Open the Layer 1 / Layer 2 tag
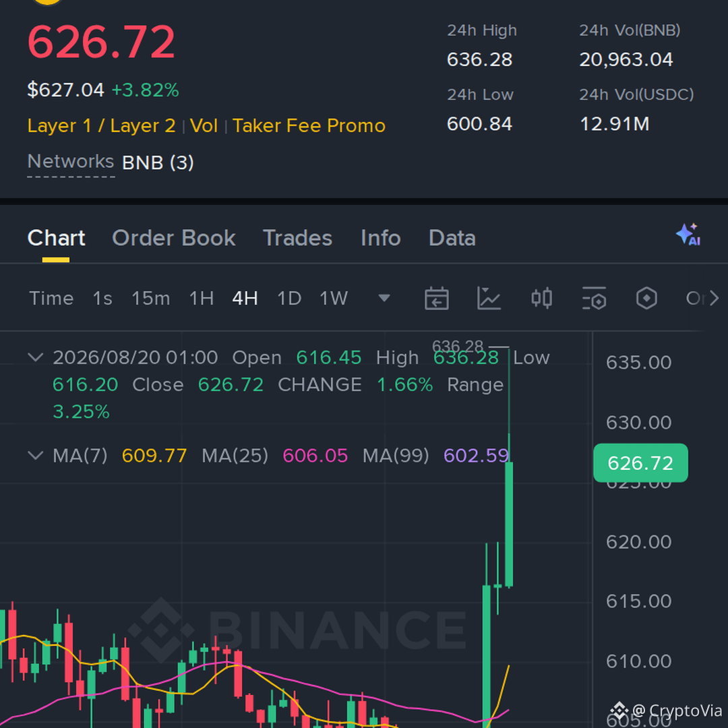This screenshot has height=728, width=728. click(x=101, y=126)
